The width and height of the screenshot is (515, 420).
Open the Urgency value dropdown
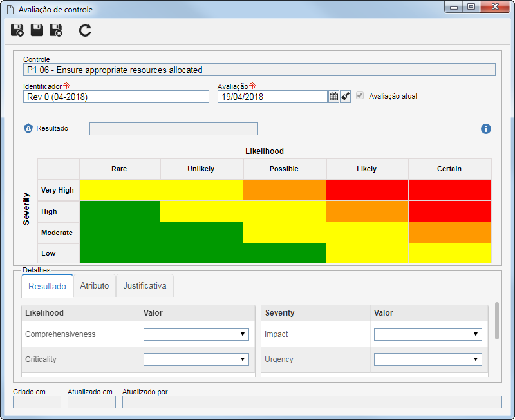(x=427, y=359)
